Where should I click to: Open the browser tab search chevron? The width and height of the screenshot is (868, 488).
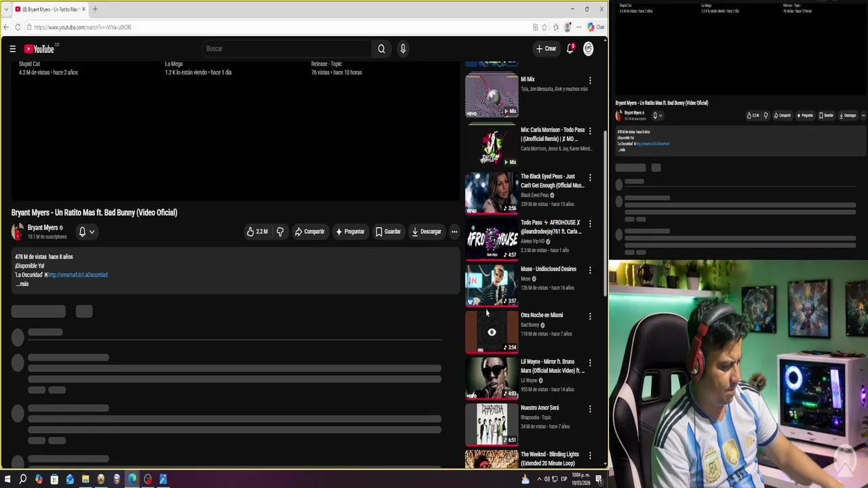tap(7, 9)
